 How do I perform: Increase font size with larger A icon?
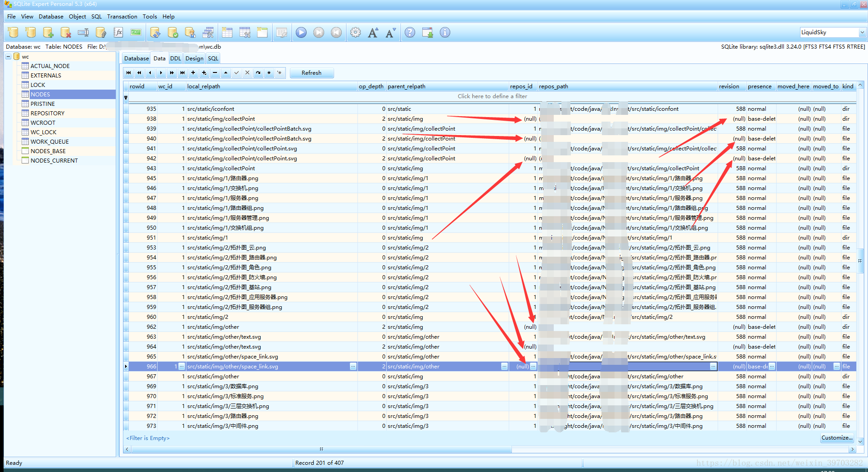coord(373,32)
